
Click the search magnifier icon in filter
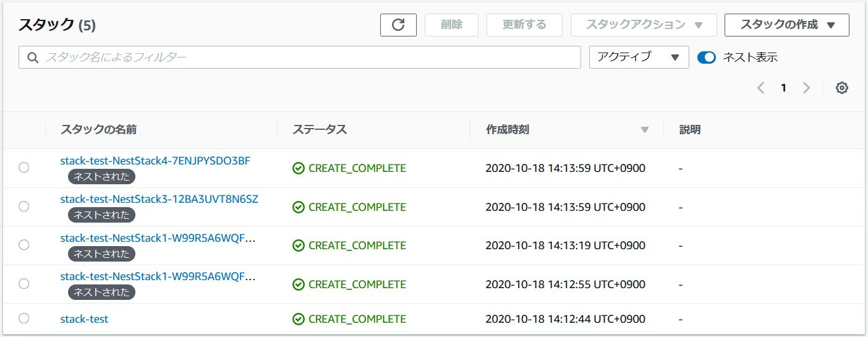[33, 58]
